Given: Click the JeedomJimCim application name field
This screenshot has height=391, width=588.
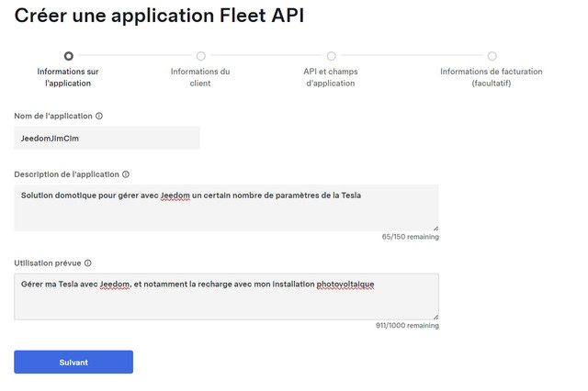Looking at the screenshot, I should (107, 139).
